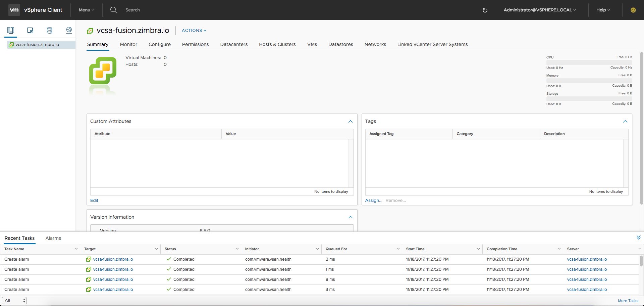Open the Server column filter arrow
This screenshot has height=306, width=644.
tap(640, 249)
